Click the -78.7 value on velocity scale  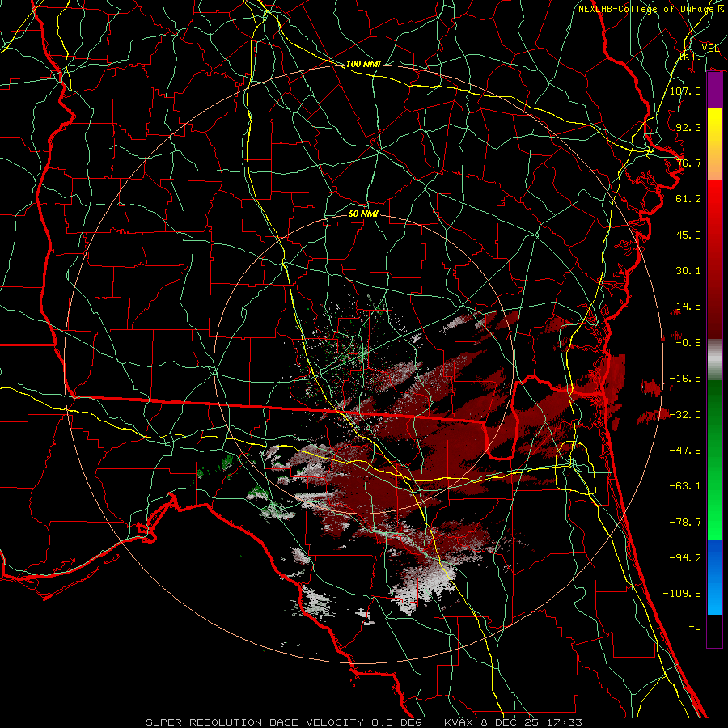[x=685, y=523]
